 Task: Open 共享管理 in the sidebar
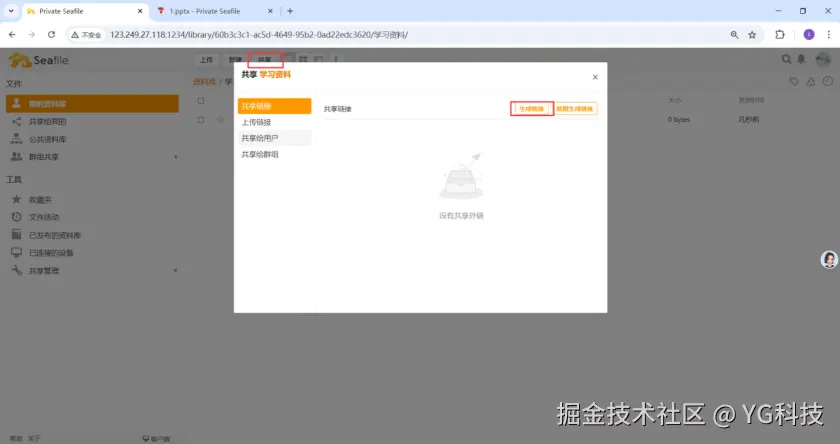[x=44, y=271]
